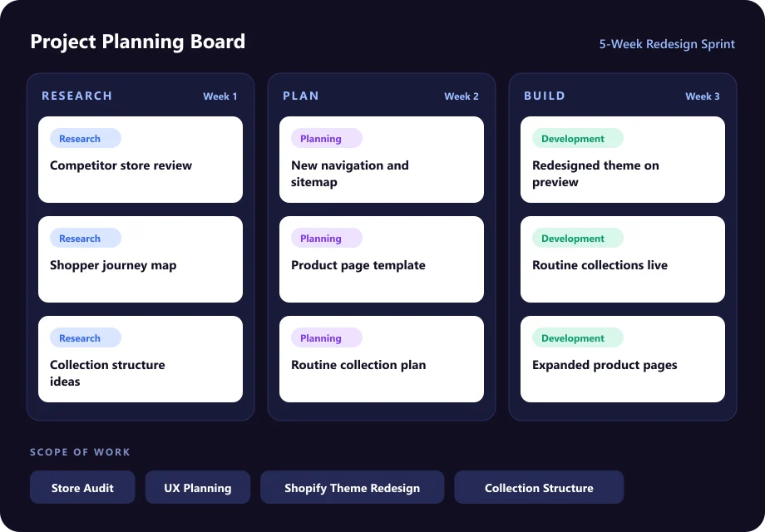This screenshot has width=765, height=532.
Task: Click Research tag on Competitor store review
Action: (86, 138)
